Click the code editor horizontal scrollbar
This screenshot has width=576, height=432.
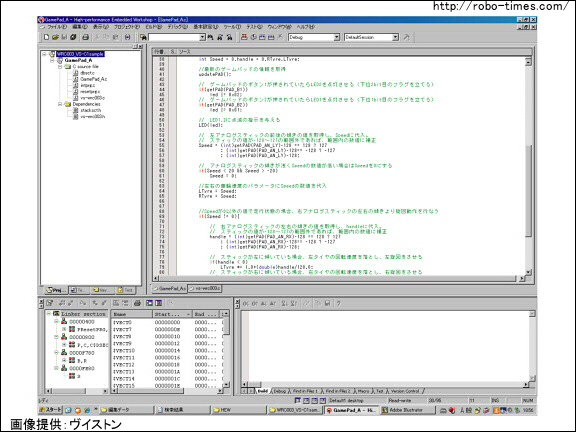(339, 279)
